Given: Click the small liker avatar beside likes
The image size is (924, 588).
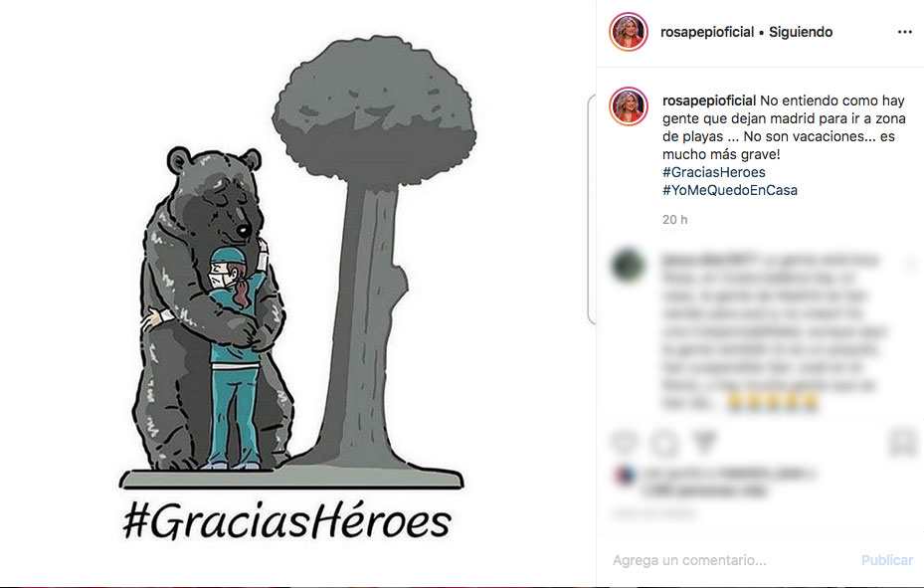Looking at the screenshot, I should tap(625, 475).
